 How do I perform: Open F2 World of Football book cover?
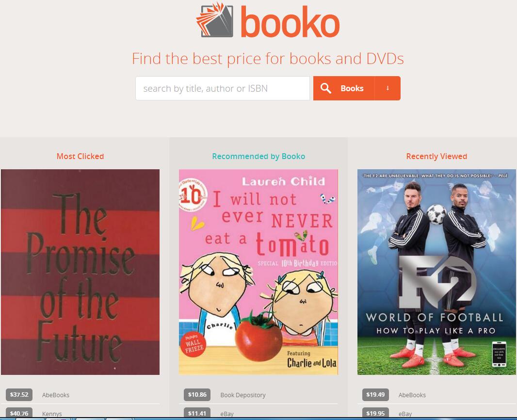tap(436, 272)
